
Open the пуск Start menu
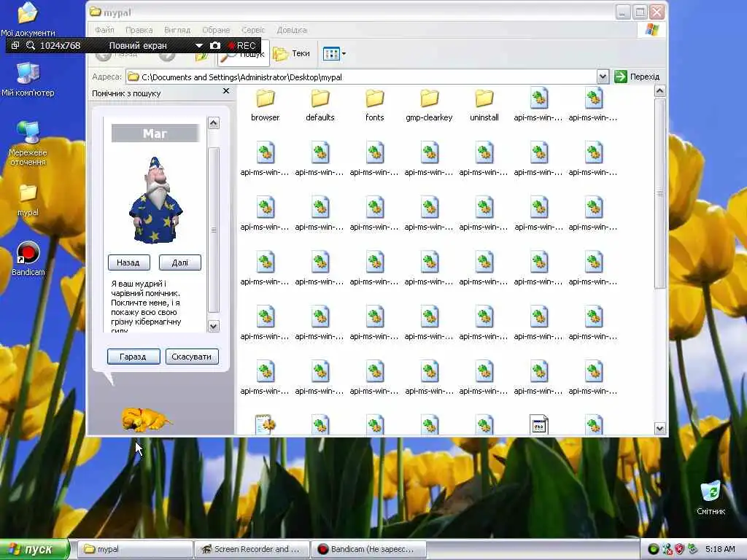[34, 549]
